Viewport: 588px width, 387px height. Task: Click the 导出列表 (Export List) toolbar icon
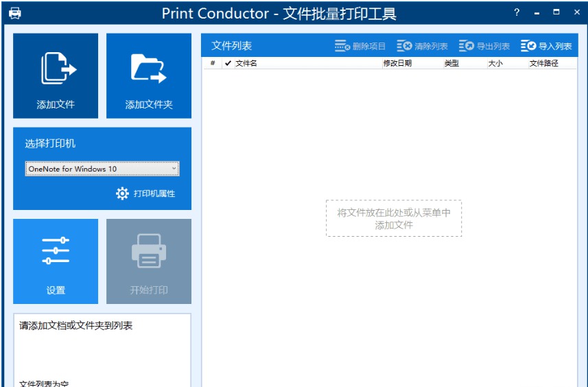[x=466, y=46]
